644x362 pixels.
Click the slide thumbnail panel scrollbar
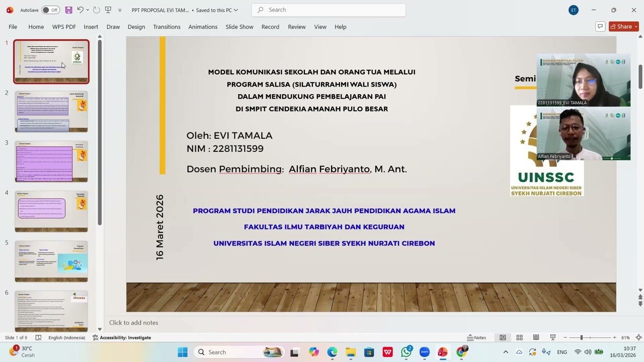[100, 132]
